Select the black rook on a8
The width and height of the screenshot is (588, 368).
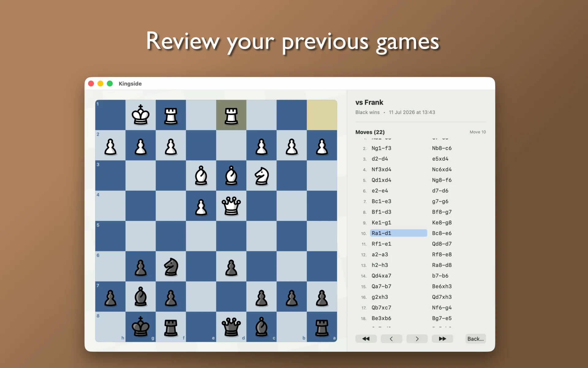(x=322, y=328)
